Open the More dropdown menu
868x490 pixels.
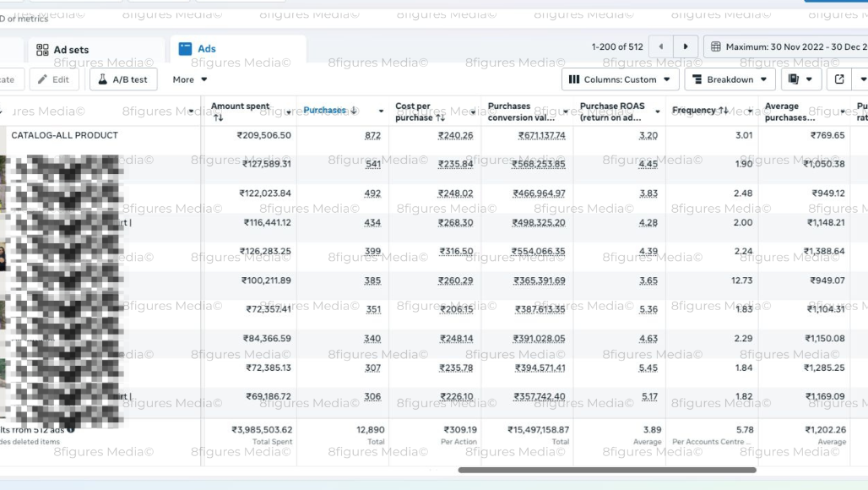[x=189, y=79]
